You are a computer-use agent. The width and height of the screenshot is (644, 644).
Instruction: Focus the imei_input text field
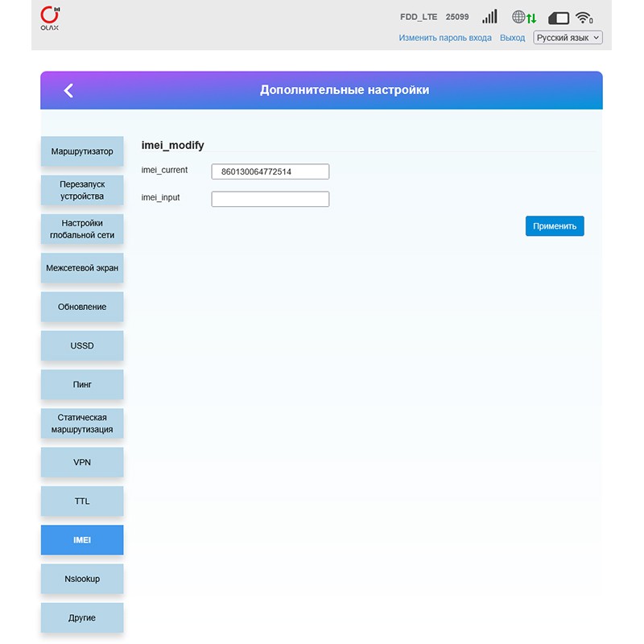[270, 199]
